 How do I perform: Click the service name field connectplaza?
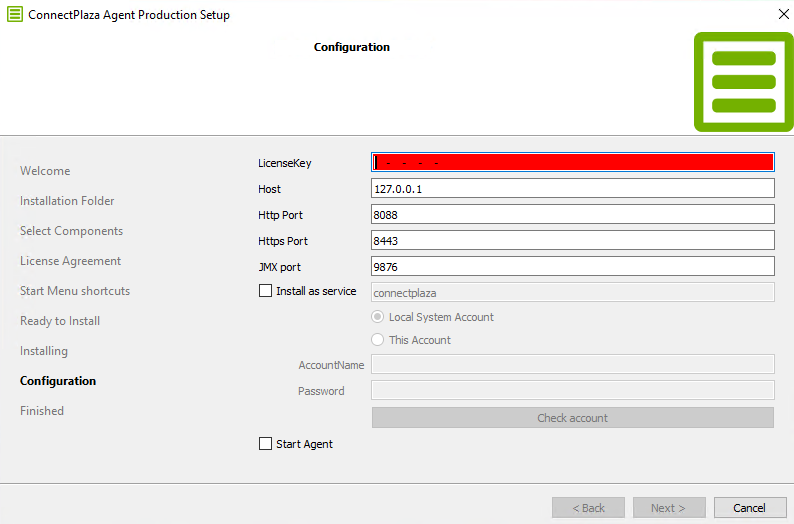click(573, 292)
